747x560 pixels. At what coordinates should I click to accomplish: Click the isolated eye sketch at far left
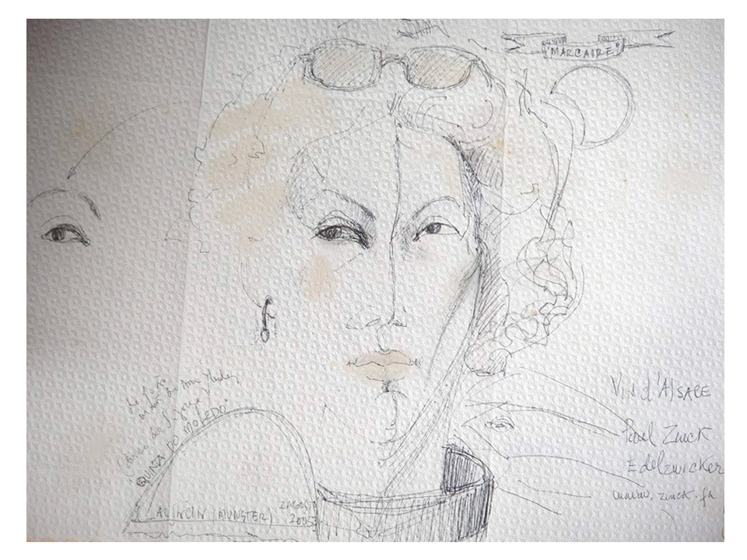coord(65,233)
